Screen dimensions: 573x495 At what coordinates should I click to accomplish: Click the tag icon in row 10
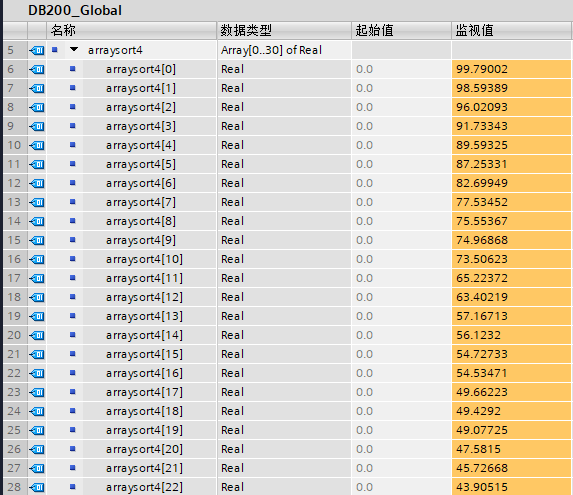(37, 145)
